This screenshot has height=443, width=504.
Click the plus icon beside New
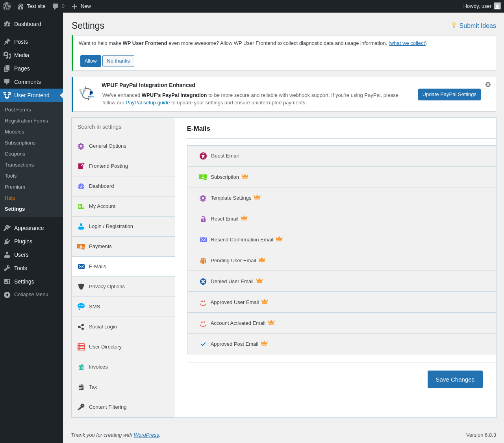point(74,6)
